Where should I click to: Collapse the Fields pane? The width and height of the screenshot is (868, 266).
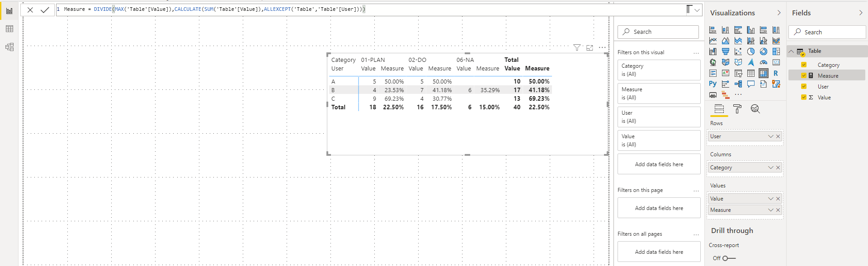tap(861, 13)
